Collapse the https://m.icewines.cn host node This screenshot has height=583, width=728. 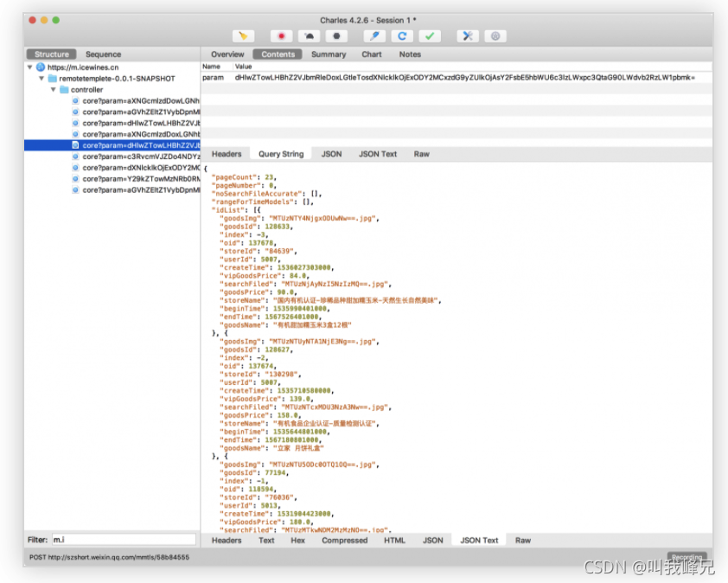pyautogui.click(x=30, y=67)
